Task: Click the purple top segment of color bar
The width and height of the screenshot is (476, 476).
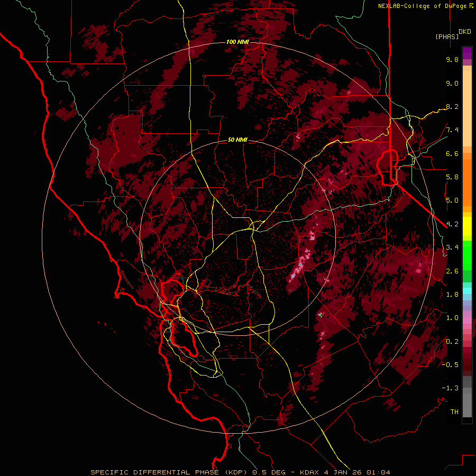Action: (467, 53)
